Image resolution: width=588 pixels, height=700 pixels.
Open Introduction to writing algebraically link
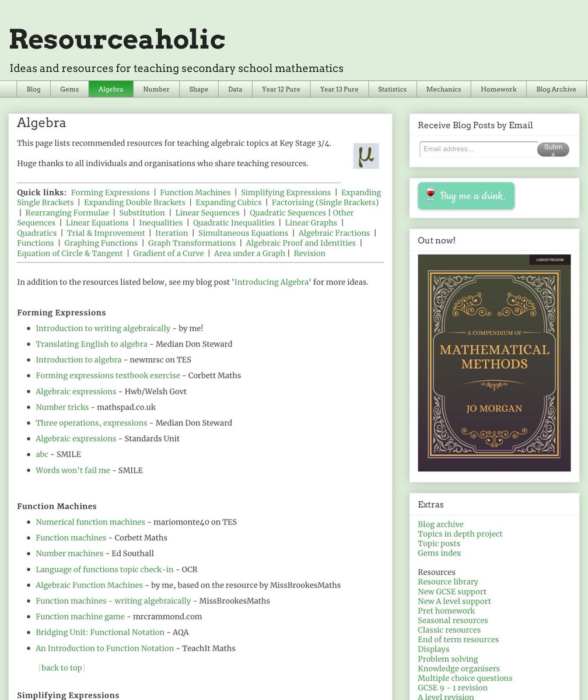tap(103, 328)
